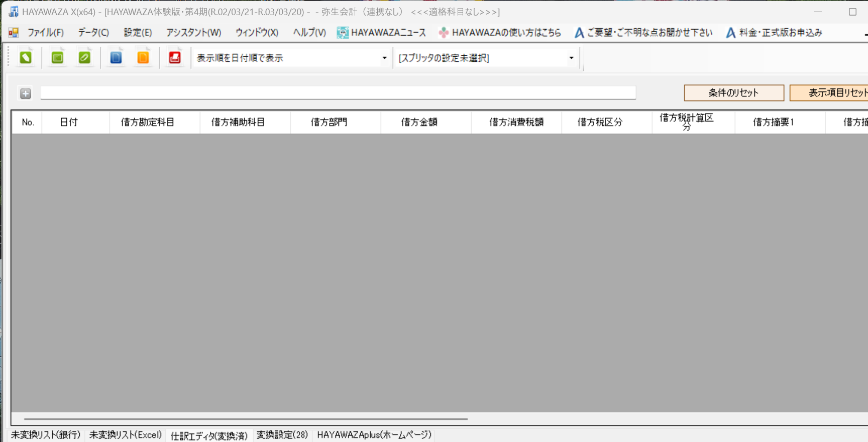Click 料金・正式版お申込み link
868x442 pixels.
(x=781, y=33)
